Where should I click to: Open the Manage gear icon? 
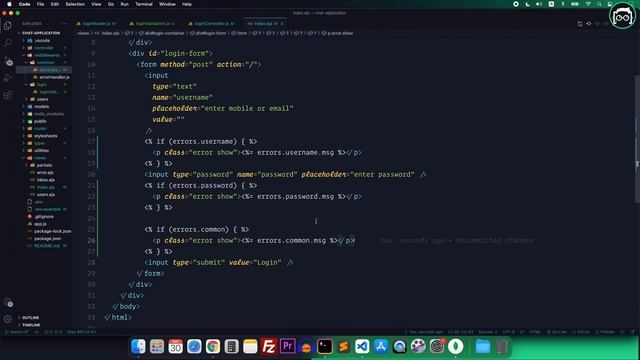coord(8,319)
